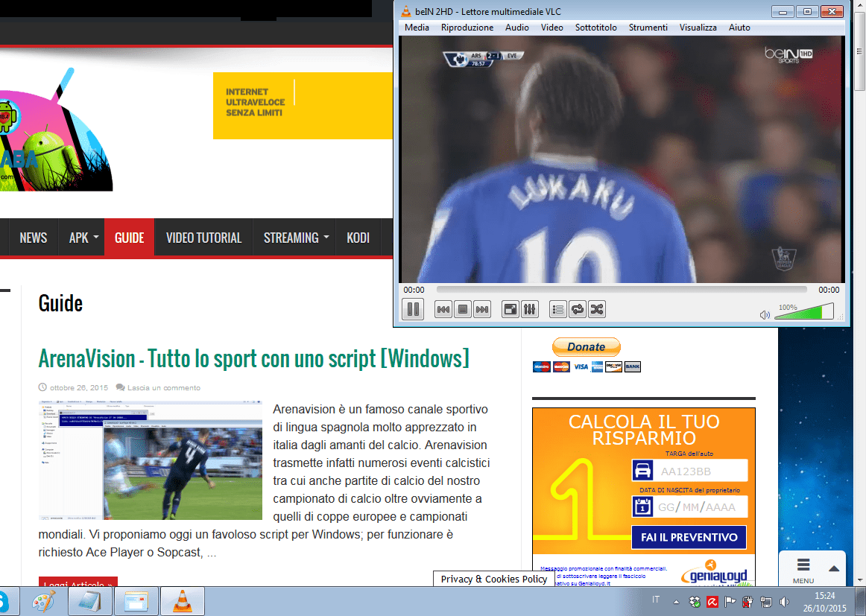Viewport: 866px width, 616px height.
Task: Pause playback in VLC
Action: pos(413,309)
